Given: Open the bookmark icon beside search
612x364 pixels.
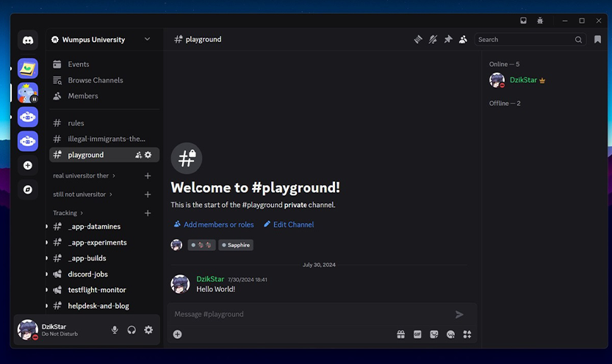Looking at the screenshot, I should [597, 40].
